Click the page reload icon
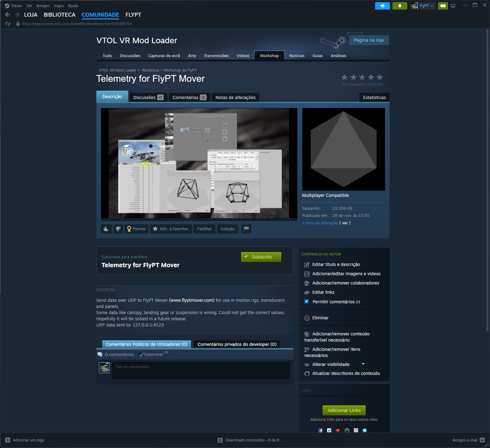Viewport: 490px width, 448px height. click(x=8, y=24)
